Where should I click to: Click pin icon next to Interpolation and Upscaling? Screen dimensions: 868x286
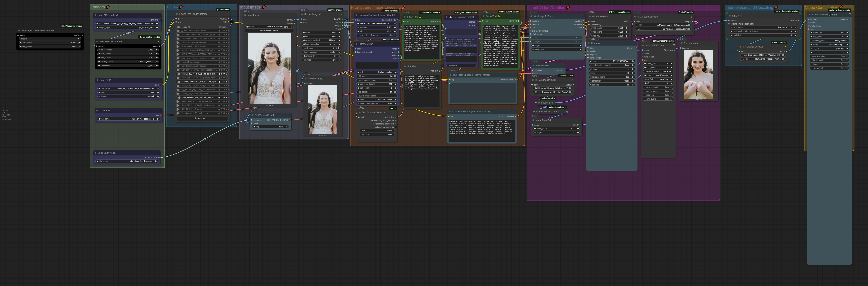pyautogui.click(x=776, y=7)
